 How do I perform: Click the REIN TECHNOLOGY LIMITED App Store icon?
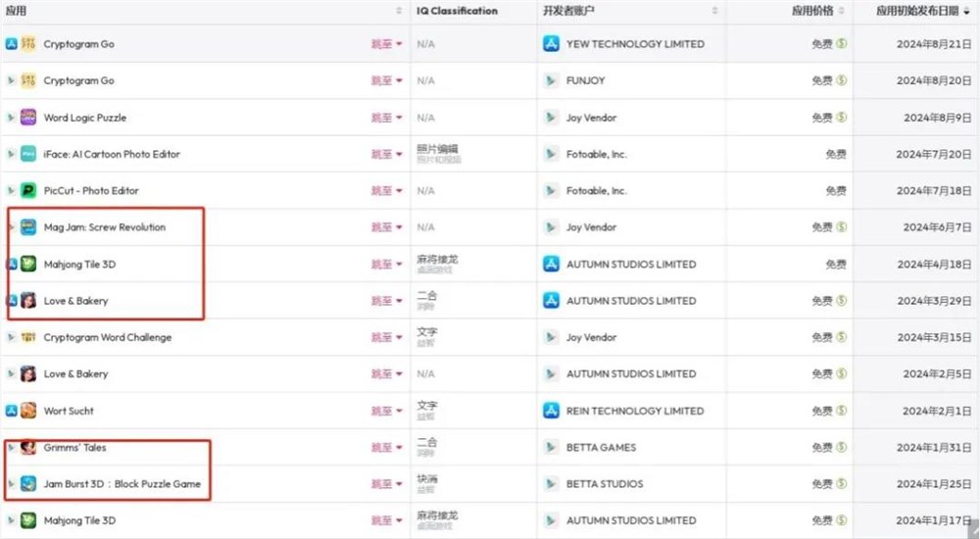(x=551, y=411)
